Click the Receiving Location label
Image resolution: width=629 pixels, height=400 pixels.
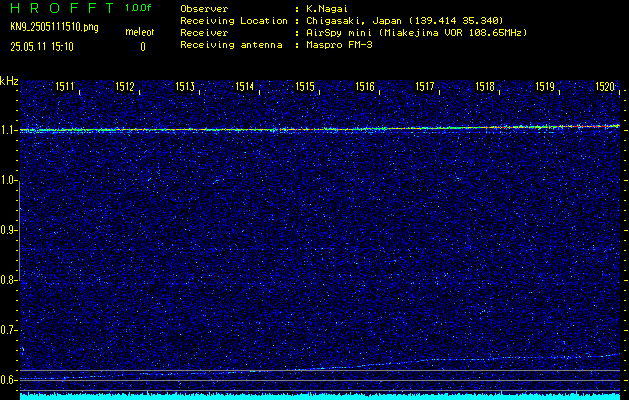(x=234, y=21)
